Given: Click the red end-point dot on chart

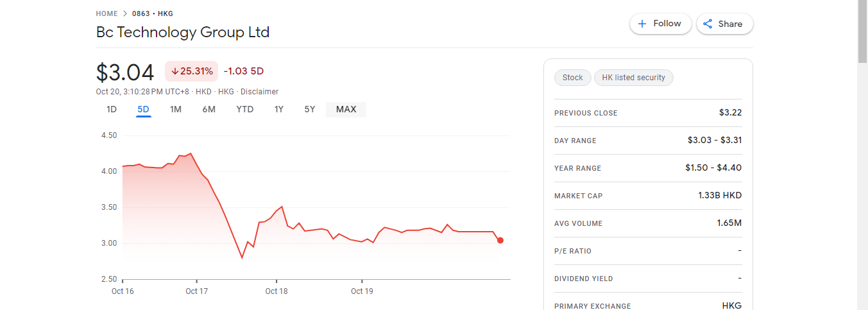Looking at the screenshot, I should pos(500,241).
